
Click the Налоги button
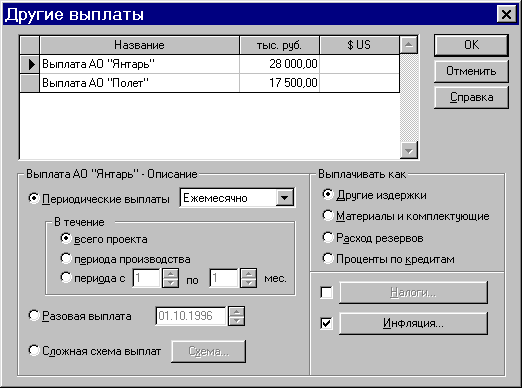coord(413,292)
